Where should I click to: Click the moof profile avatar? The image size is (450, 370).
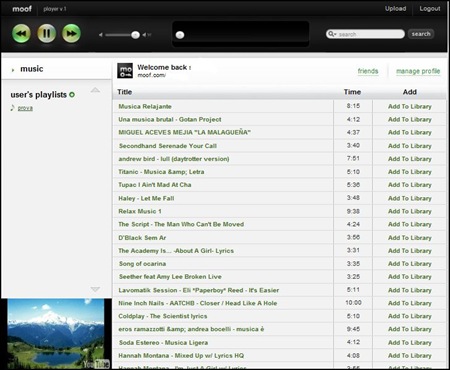(125, 71)
